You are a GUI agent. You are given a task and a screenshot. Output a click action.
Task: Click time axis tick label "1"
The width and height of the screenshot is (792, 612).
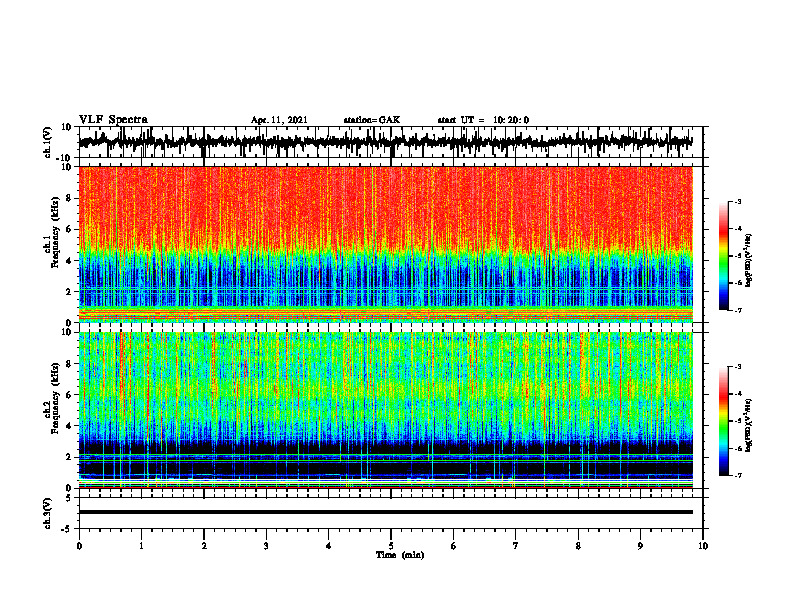(141, 546)
